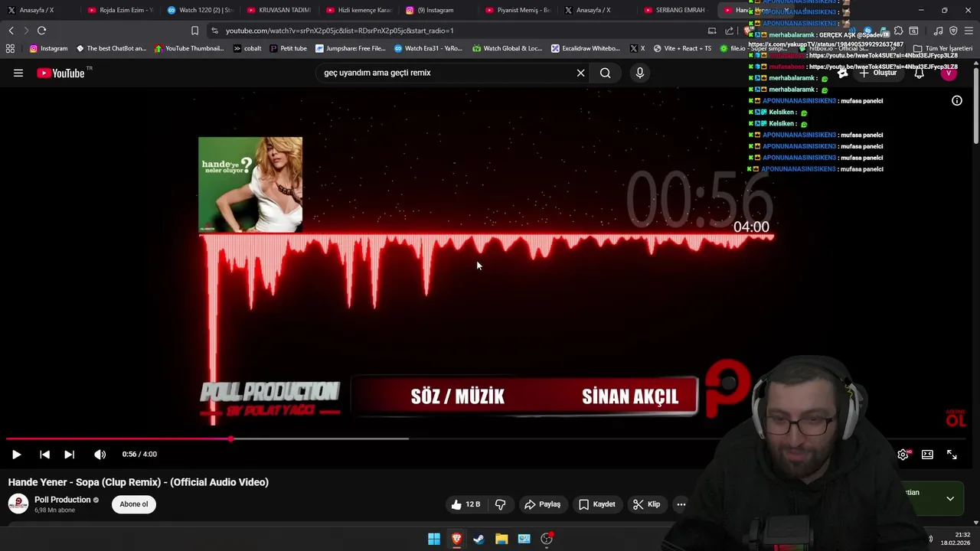Create a clip with Klip
980x551 pixels.
[x=646, y=504]
